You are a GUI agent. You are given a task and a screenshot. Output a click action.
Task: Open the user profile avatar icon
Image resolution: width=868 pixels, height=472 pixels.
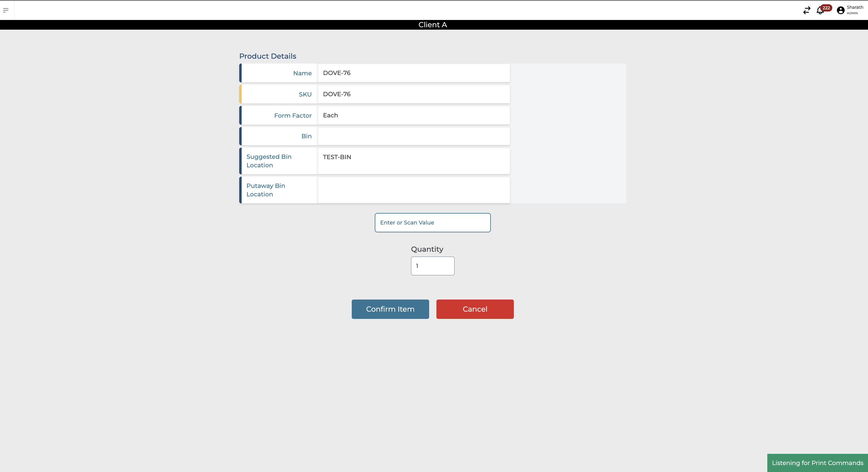coord(841,11)
